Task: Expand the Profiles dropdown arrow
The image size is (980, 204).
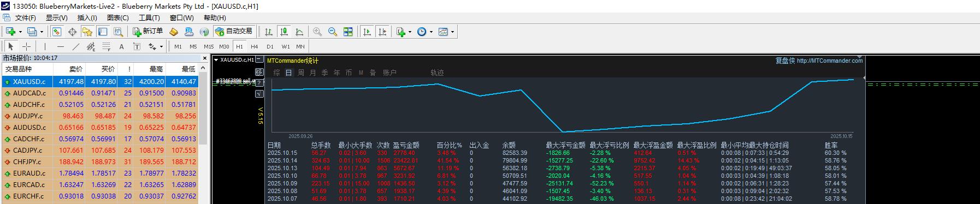Action: tap(42, 32)
